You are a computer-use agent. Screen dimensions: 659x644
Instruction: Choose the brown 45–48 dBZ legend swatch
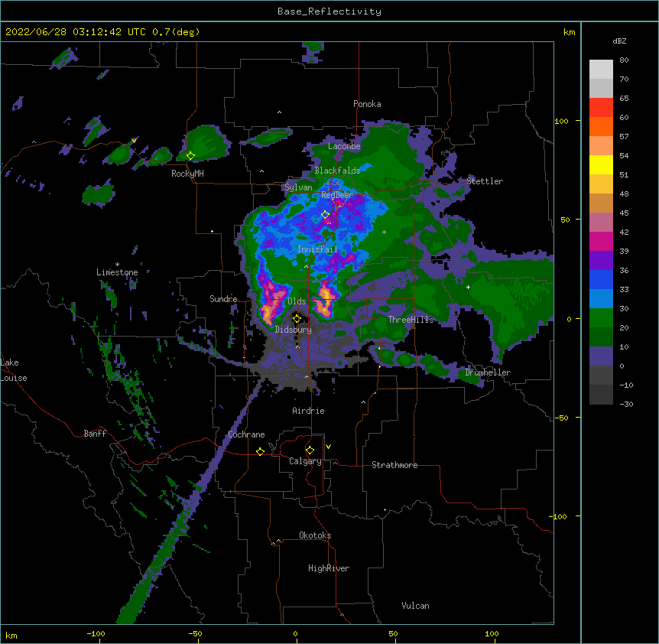pyautogui.click(x=601, y=203)
